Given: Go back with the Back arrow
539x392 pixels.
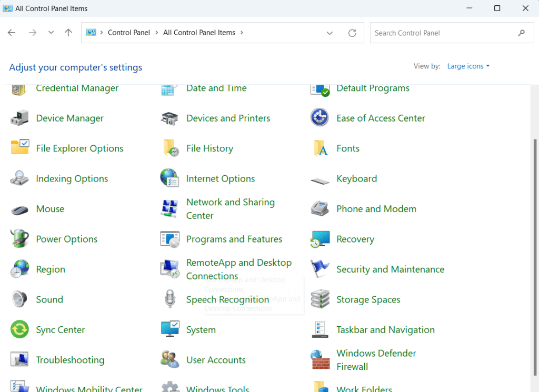Looking at the screenshot, I should click(x=12, y=33).
